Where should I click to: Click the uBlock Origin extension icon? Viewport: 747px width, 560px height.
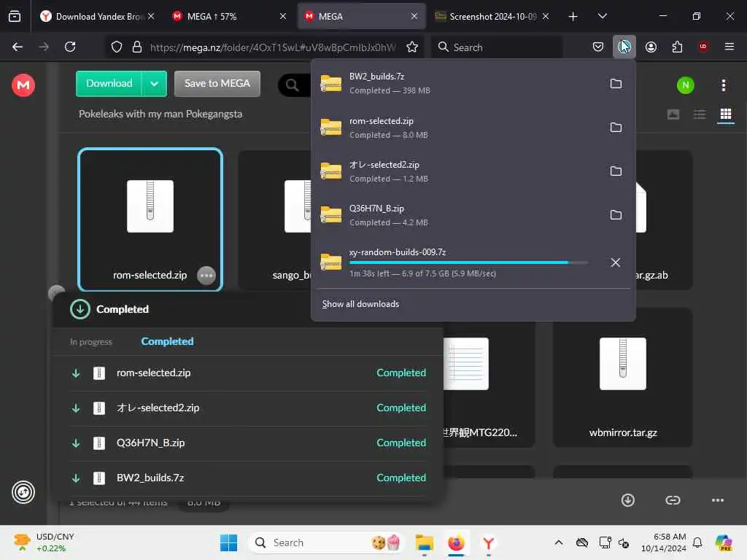(x=703, y=47)
